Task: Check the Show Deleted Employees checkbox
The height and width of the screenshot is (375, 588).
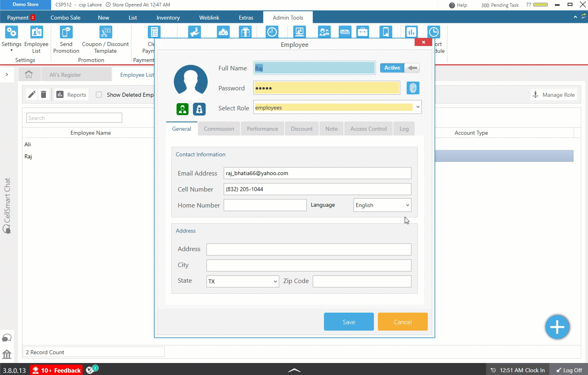Action: pyautogui.click(x=99, y=95)
